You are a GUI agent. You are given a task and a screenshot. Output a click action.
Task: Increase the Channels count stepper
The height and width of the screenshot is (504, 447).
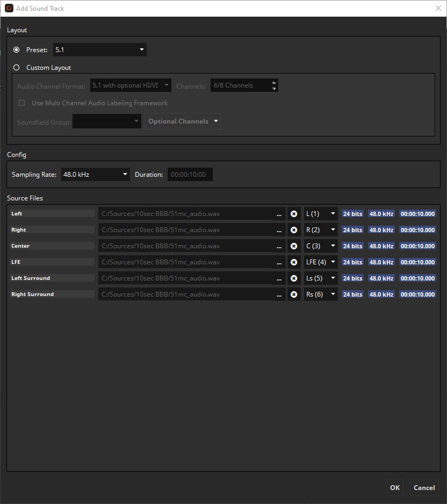pos(274,83)
